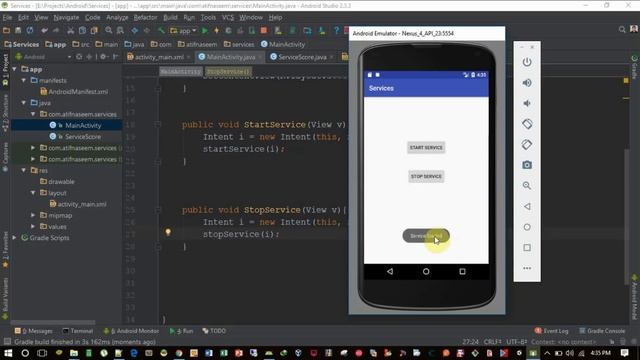Toggle the Project tool window side button
Image resolution: width=640 pixels, height=360 pixels.
click(5, 69)
